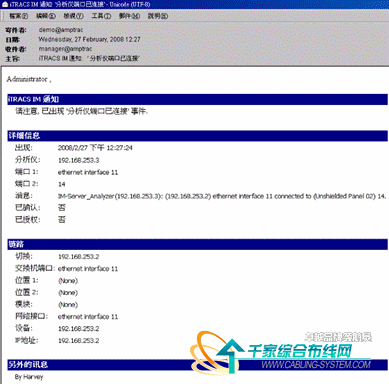Click the '另外的讯息' section header

pyautogui.click(x=197, y=365)
